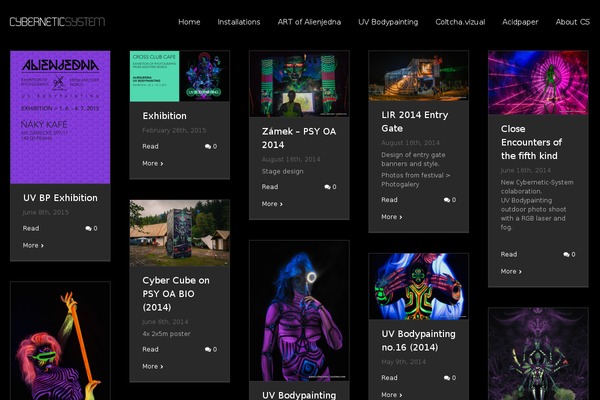600x400 pixels.
Task: Open the About CS menu item
Action: (572, 22)
